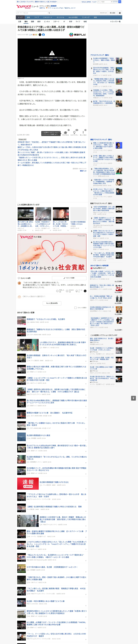Image resolution: width=138 pixels, height=644 pixels.
Task: Open access ranking item number 1 thumbnail
Action: (x=119, y=61)
